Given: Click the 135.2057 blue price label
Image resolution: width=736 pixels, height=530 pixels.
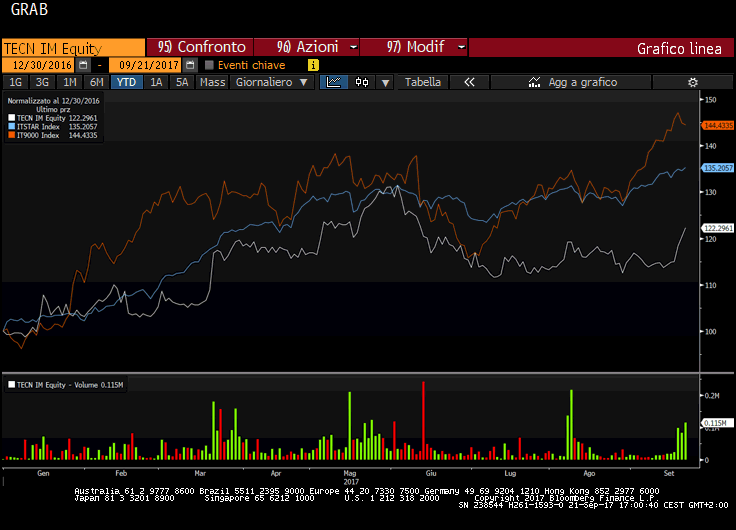Looking at the screenshot, I should (718, 168).
